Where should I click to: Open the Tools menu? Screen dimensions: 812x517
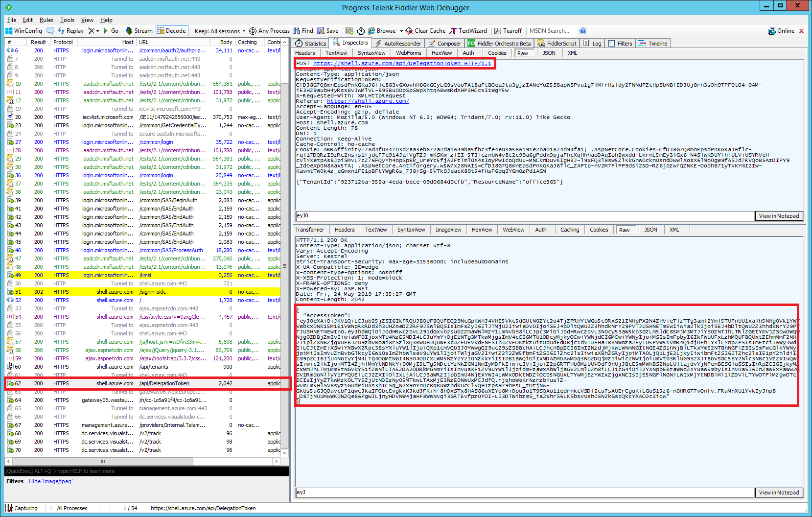(67, 20)
